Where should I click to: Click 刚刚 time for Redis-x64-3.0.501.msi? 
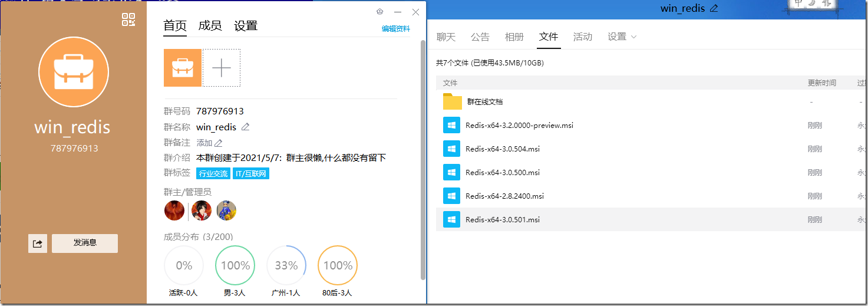tap(814, 220)
